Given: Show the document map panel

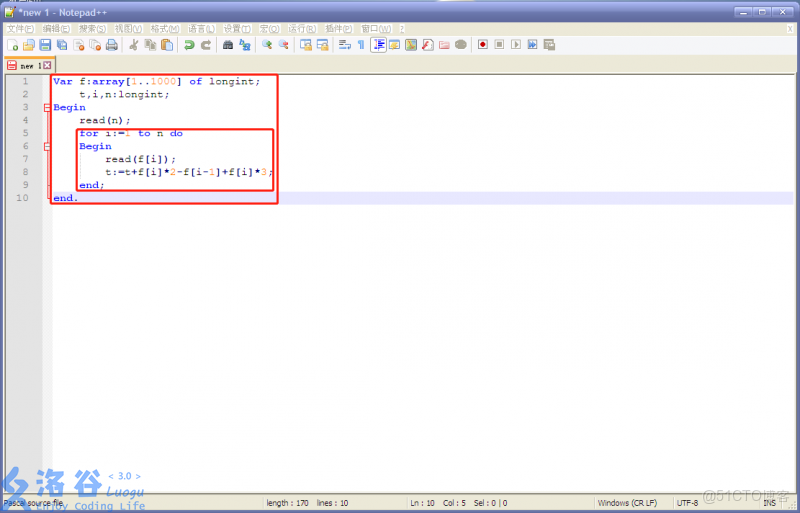Looking at the screenshot, I should (x=411, y=45).
